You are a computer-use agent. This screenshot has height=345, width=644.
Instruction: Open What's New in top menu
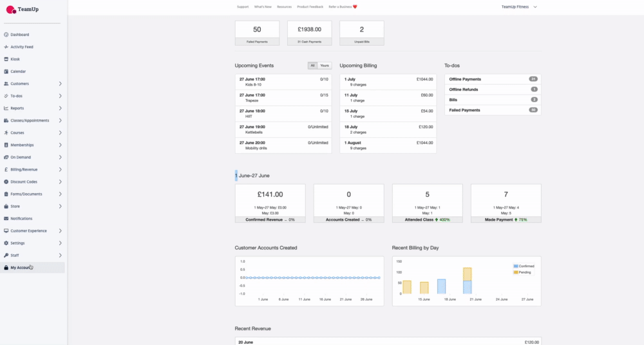(x=263, y=6)
